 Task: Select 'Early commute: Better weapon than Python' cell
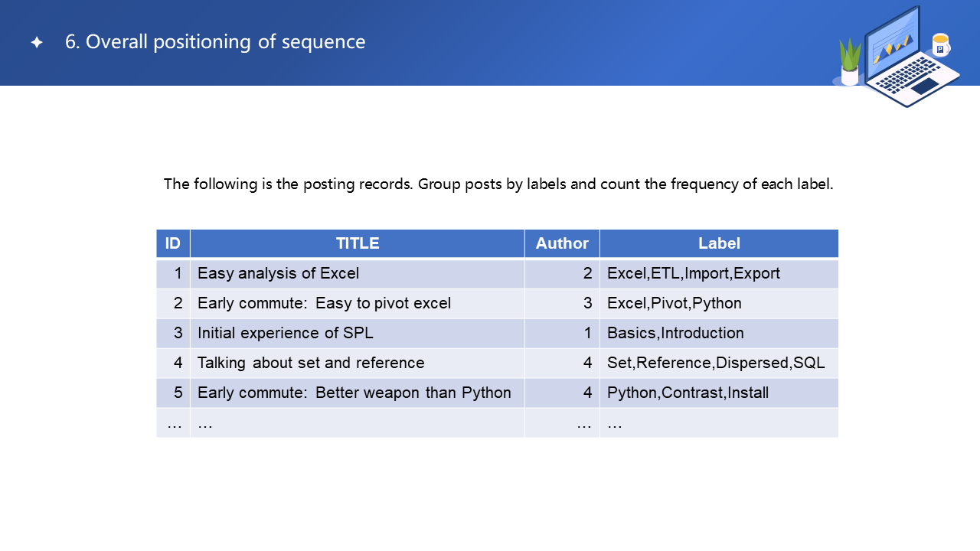354,393
